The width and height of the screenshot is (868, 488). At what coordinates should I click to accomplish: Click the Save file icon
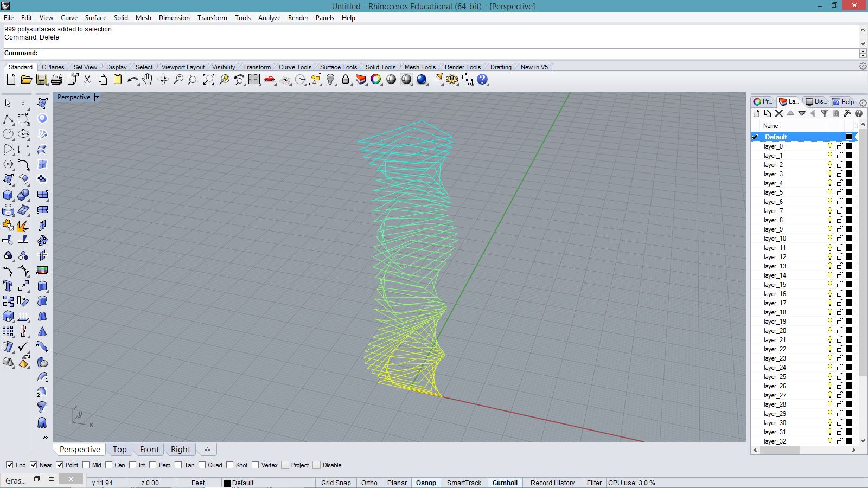coord(41,80)
